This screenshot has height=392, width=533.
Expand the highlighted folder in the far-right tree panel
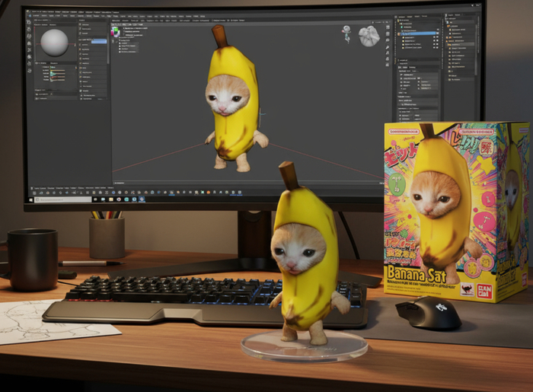click(x=450, y=45)
